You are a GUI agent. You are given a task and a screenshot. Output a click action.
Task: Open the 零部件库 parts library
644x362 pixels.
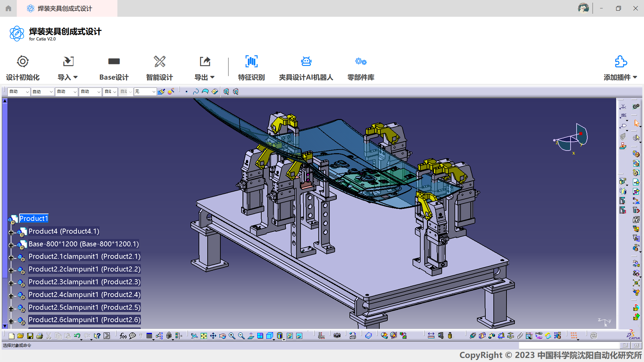[x=361, y=68]
